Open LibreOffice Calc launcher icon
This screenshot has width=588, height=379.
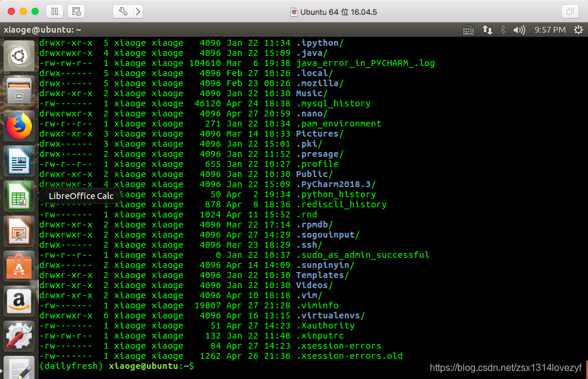pos(19,196)
